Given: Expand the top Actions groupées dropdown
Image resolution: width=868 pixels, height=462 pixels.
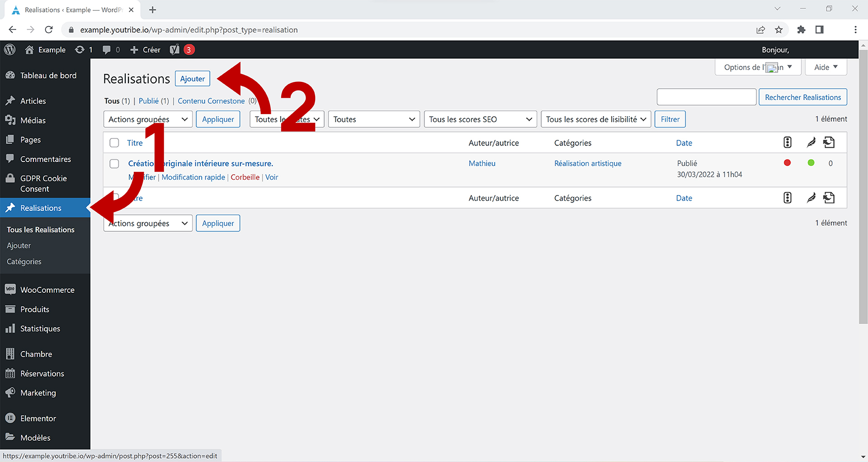Looking at the screenshot, I should click(x=148, y=119).
